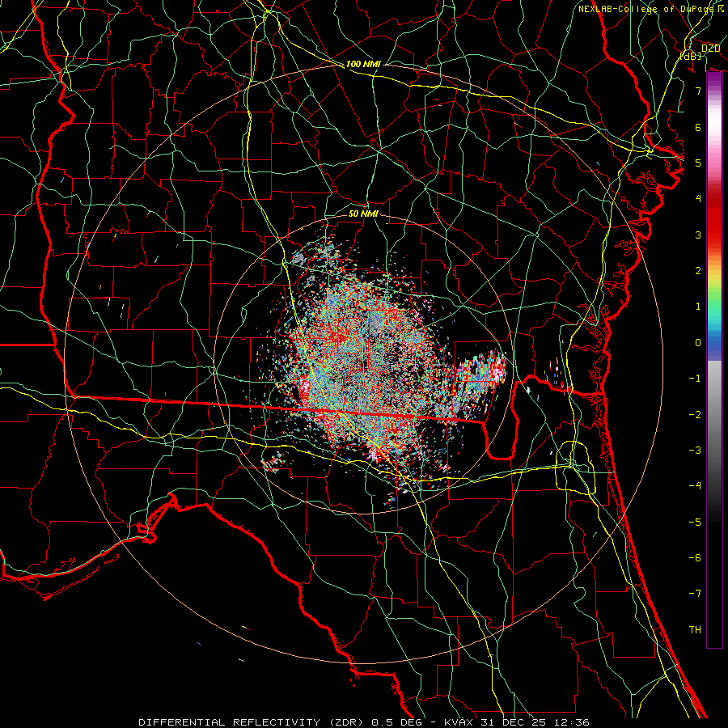Click the -2 scale label
The height and width of the screenshot is (728, 728).
(695, 415)
